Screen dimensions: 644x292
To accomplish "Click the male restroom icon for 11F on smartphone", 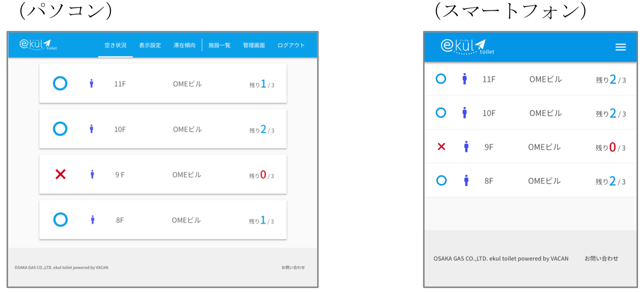I will coord(465,79).
